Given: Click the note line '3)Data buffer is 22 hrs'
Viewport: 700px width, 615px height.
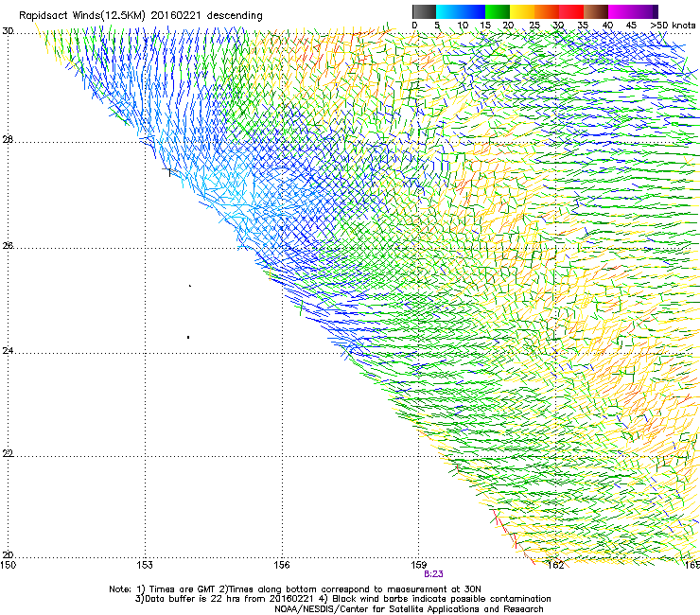Looking at the screenshot, I should coord(342,599).
